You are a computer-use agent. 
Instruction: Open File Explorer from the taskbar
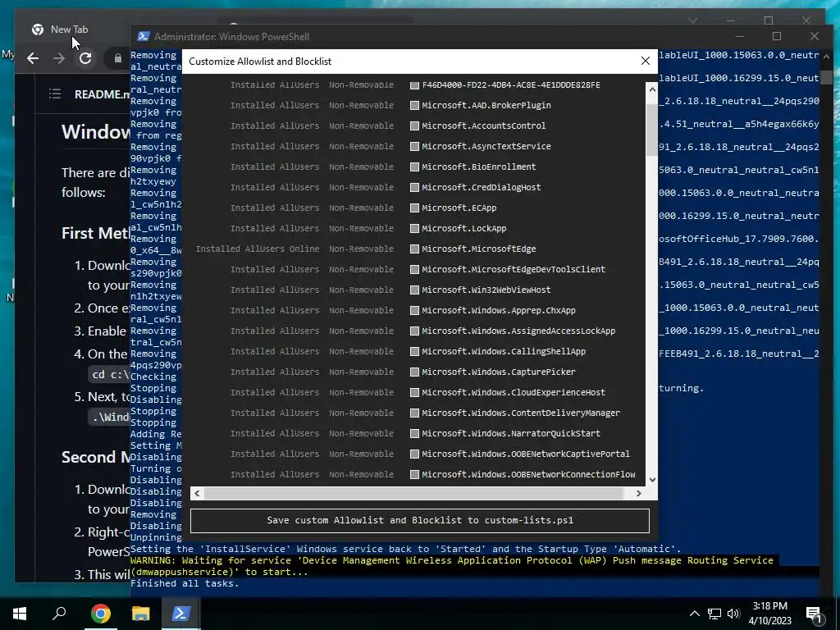140,614
